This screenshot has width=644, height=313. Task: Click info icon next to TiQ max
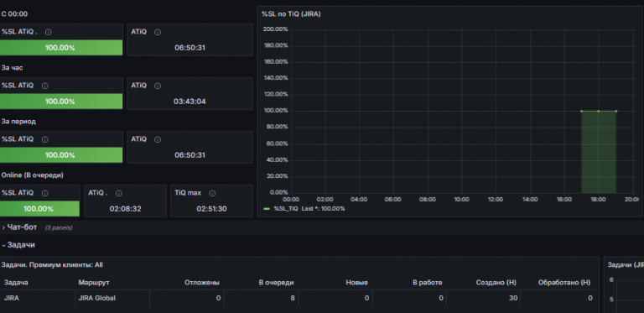pos(212,193)
